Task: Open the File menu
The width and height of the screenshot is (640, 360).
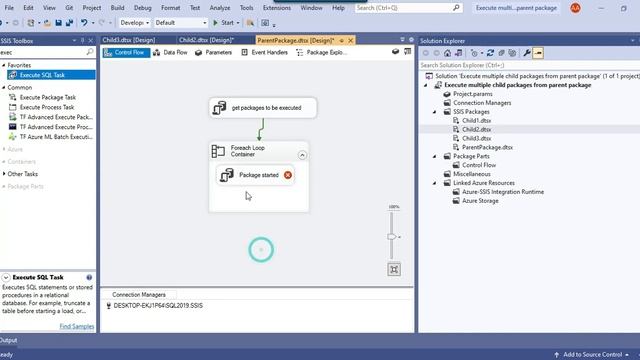Action: click(x=9, y=8)
